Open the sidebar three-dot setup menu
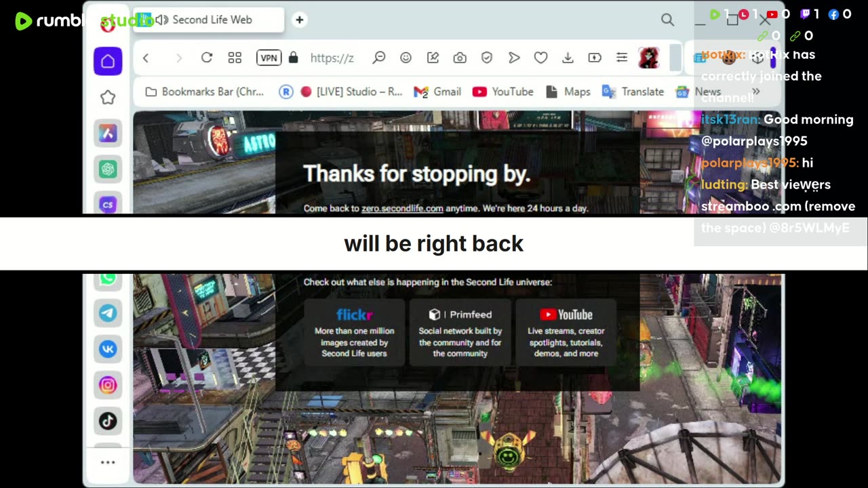 pos(108,462)
